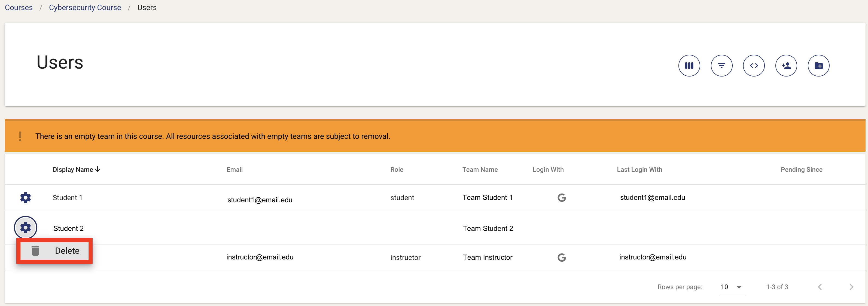Click the add user icon button
The height and width of the screenshot is (306, 868).
[x=786, y=66]
